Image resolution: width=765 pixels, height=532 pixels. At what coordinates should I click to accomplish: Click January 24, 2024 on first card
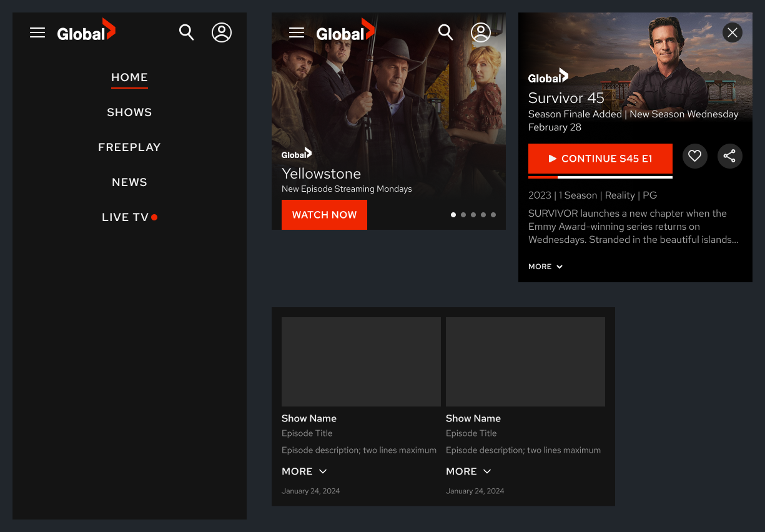pos(311,491)
